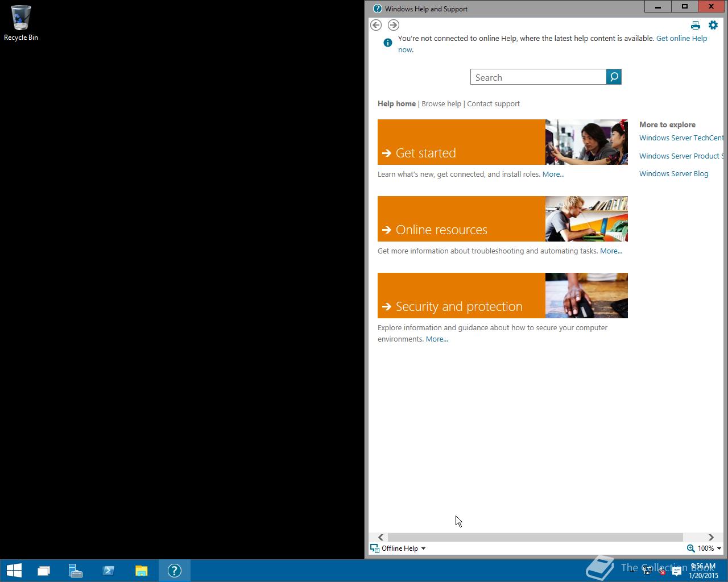Open Contact support
The image size is (728, 582).
click(493, 103)
